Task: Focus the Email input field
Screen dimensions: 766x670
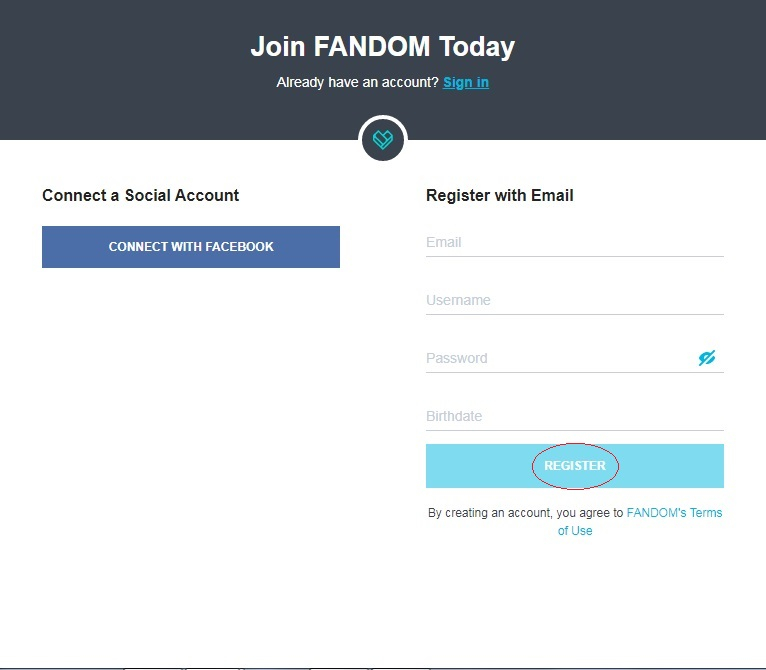Action: tap(574, 242)
